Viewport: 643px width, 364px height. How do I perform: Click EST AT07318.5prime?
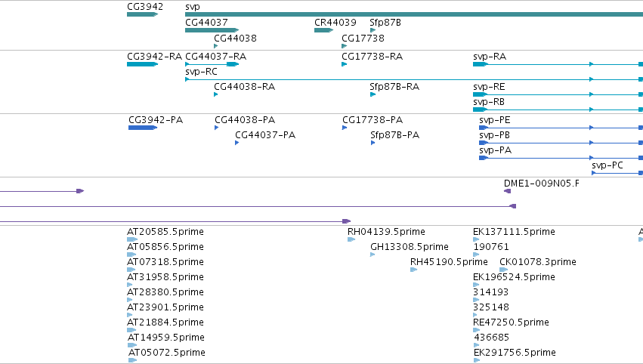pos(131,270)
